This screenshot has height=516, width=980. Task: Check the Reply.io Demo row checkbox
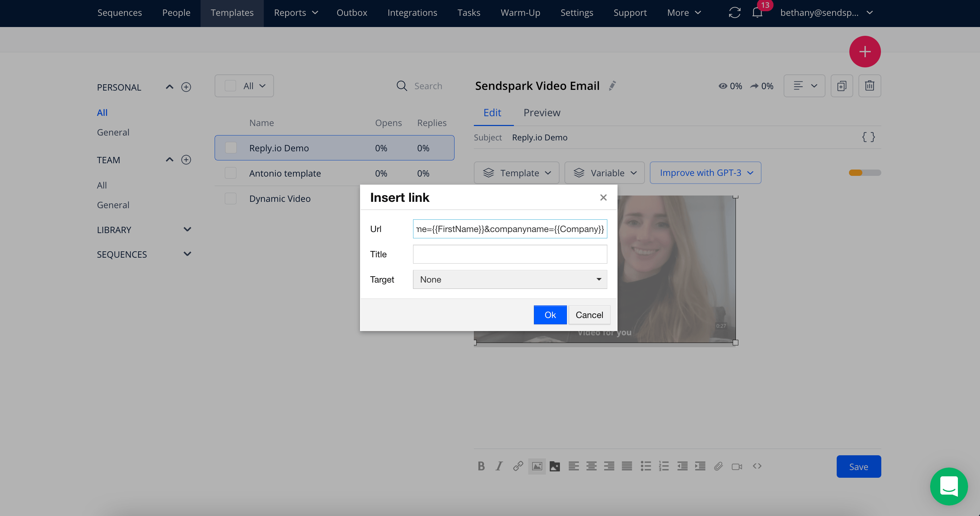(x=230, y=148)
